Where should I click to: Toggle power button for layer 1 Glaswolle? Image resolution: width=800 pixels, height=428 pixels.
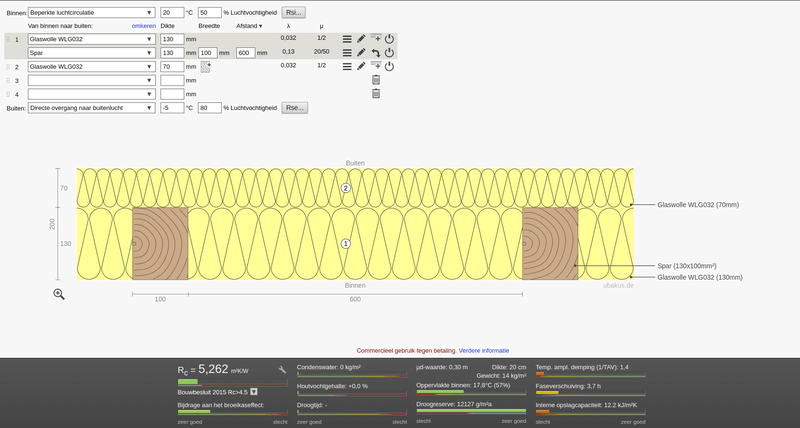coord(390,39)
